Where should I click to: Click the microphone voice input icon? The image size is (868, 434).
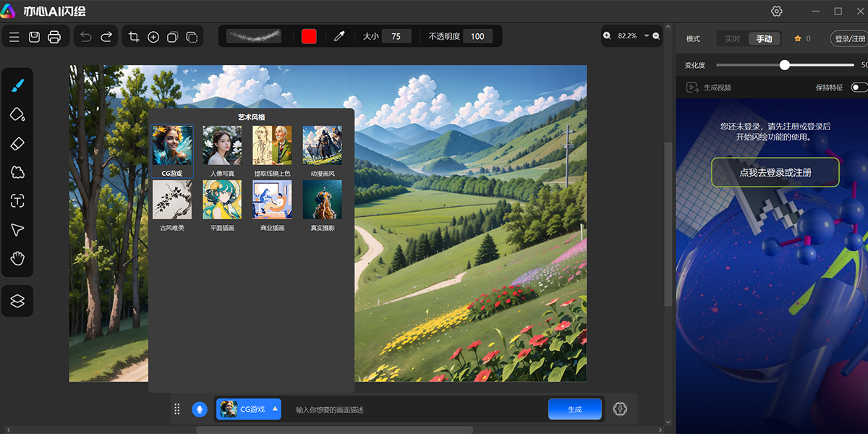pyautogui.click(x=199, y=409)
